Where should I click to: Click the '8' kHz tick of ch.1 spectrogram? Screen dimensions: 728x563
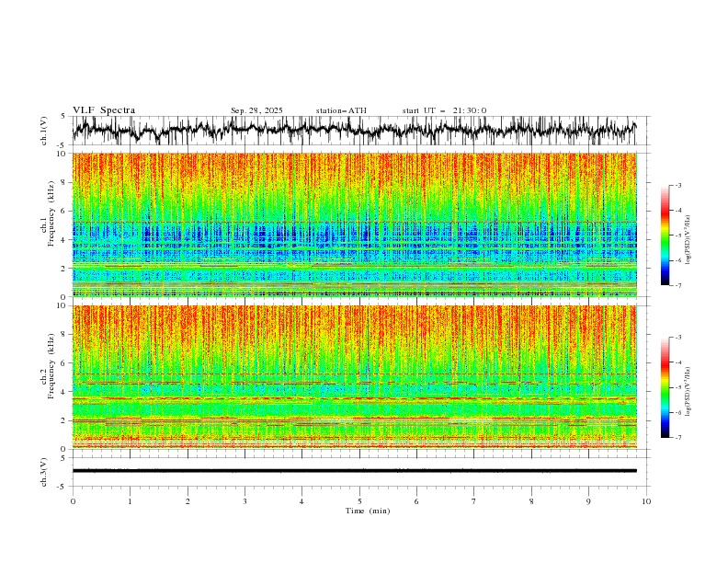coord(65,182)
